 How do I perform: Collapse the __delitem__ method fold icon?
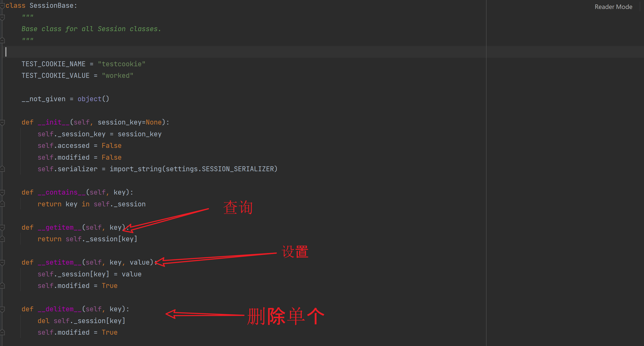[x=3, y=309]
